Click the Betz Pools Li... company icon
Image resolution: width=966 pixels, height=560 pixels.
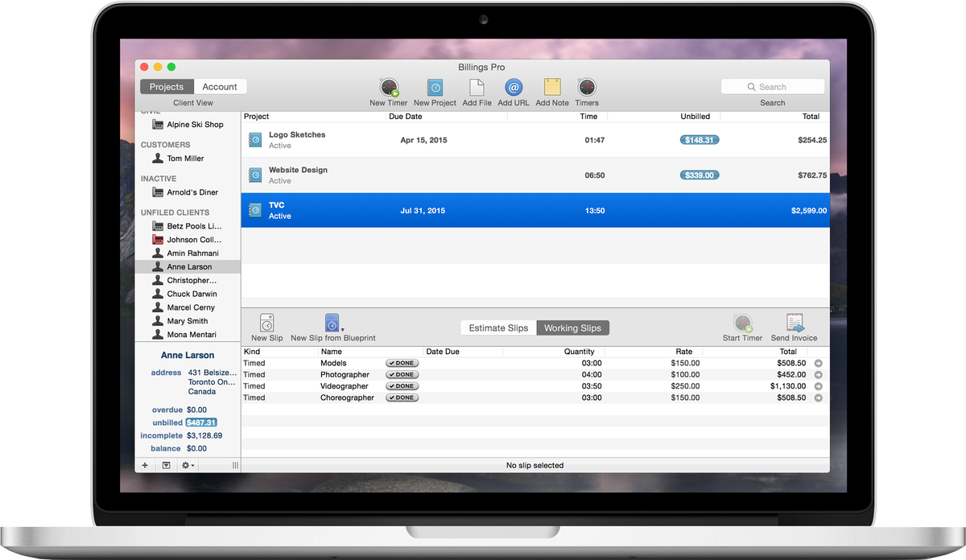(158, 226)
